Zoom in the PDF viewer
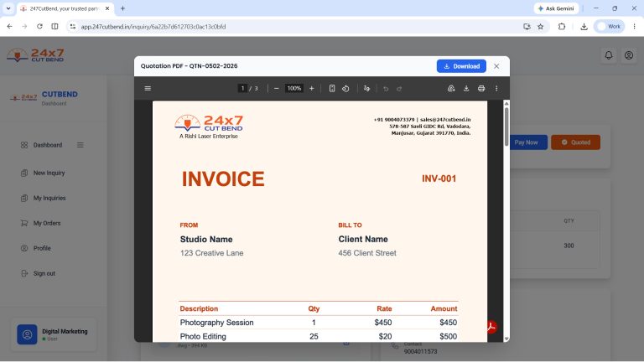Viewport: 644px width, 362px height. pos(312,88)
